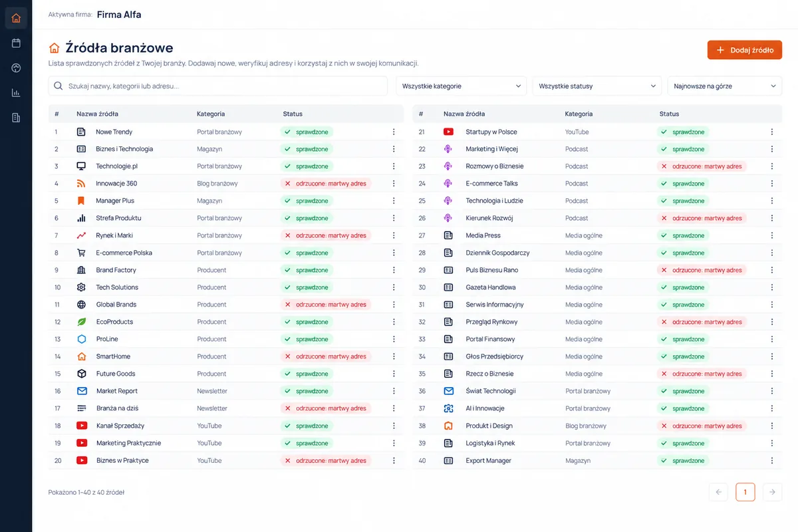Image resolution: width=798 pixels, height=532 pixels.
Task: Open row menu for Export Manager
Action: pyautogui.click(x=772, y=460)
